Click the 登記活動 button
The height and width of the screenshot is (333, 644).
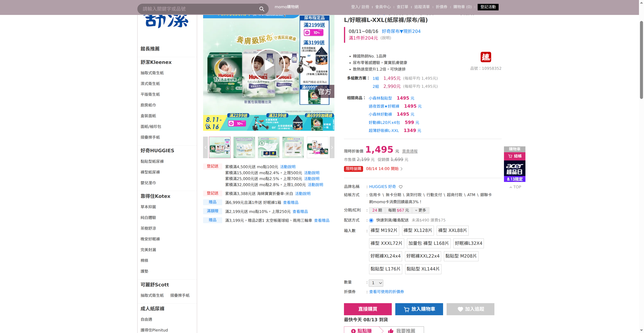[x=488, y=7]
